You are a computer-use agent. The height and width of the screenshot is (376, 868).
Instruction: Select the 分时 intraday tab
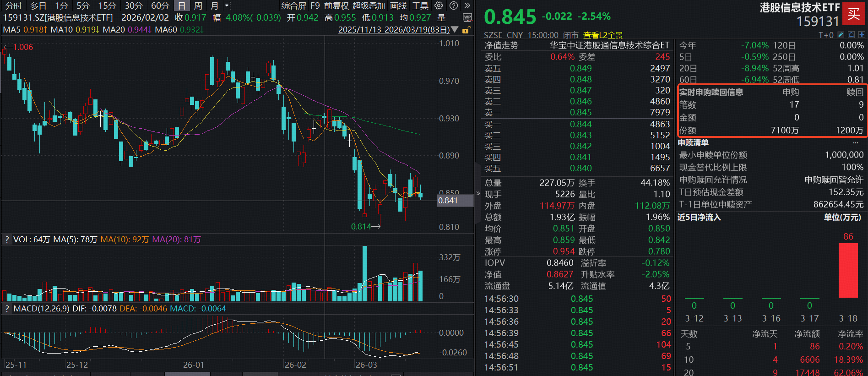pos(13,5)
